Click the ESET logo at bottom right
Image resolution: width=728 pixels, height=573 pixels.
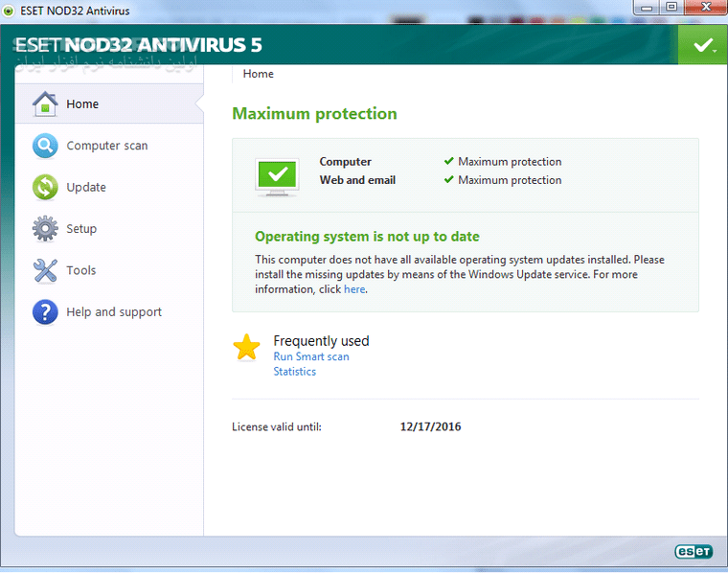pyautogui.click(x=694, y=551)
